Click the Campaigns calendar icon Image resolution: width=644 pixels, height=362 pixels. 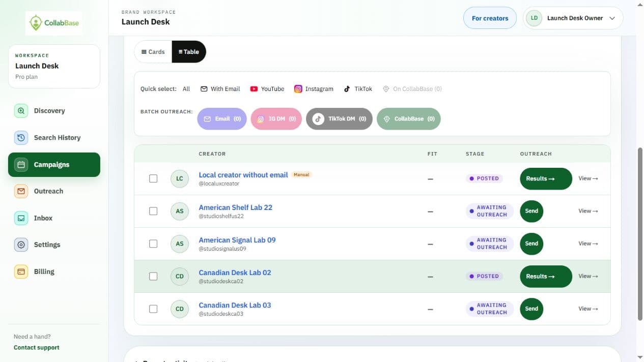pos(21,165)
